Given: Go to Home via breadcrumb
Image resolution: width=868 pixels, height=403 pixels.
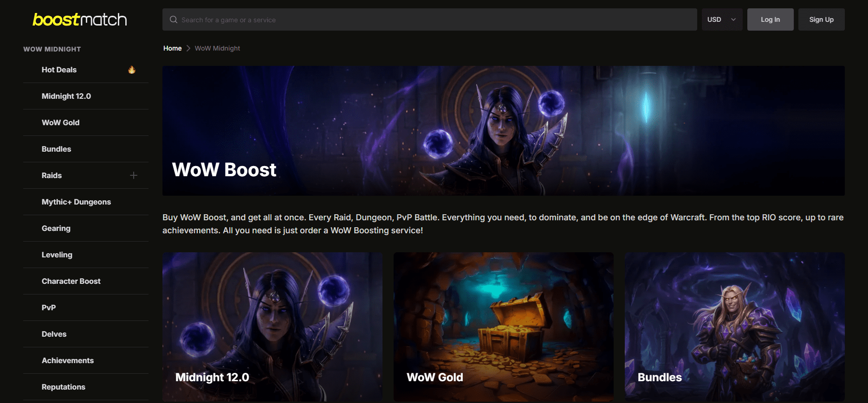Looking at the screenshot, I should pos(172,48).
